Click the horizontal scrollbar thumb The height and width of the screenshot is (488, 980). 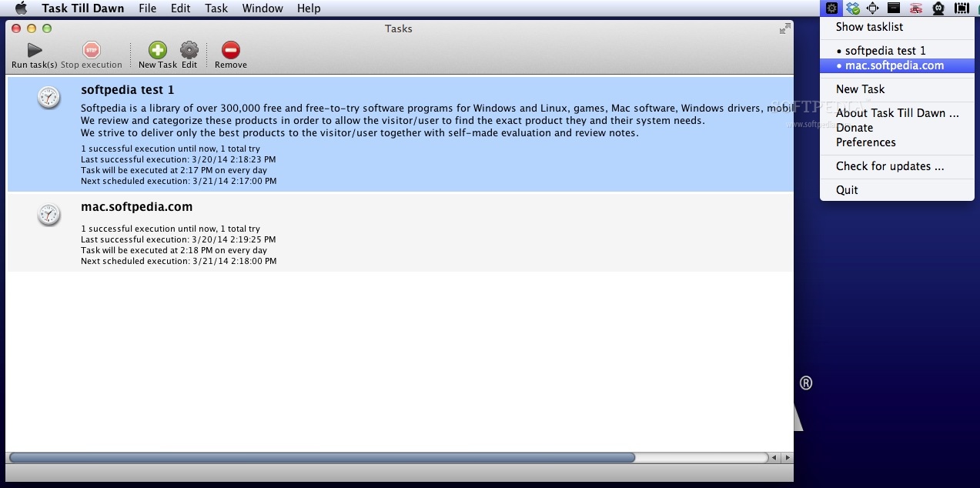pyautogui.click(x=322, y=457)
